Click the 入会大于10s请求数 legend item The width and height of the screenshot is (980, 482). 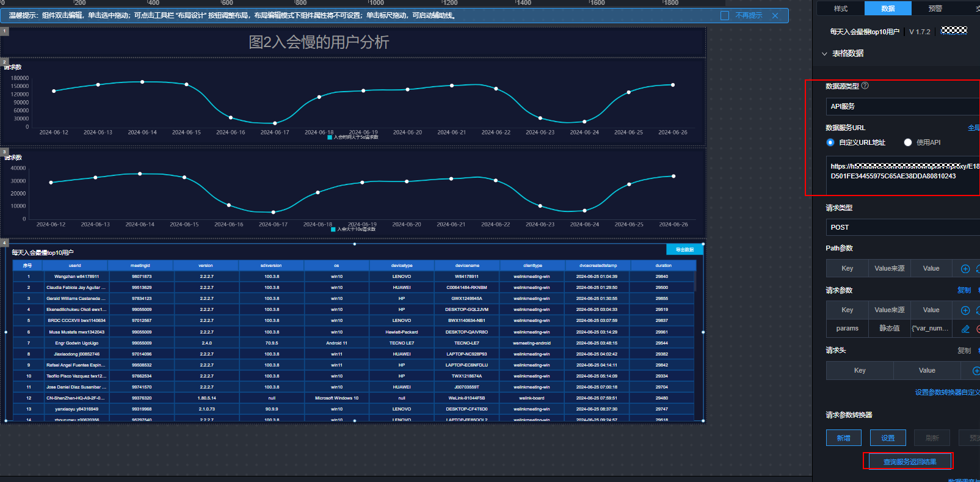point(353,229)
